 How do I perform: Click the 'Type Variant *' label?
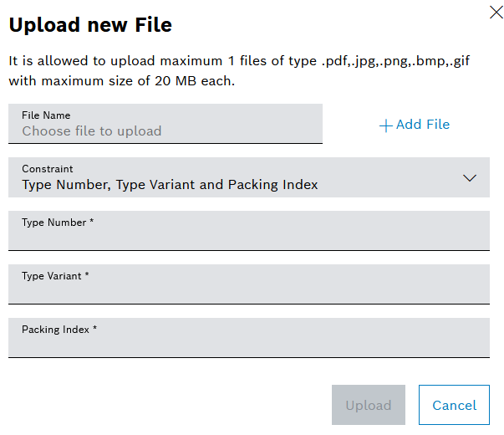[55, 276]
